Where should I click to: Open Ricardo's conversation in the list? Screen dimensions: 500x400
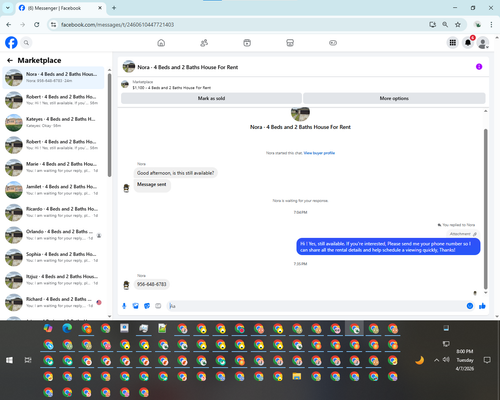[x=53, y=212]
